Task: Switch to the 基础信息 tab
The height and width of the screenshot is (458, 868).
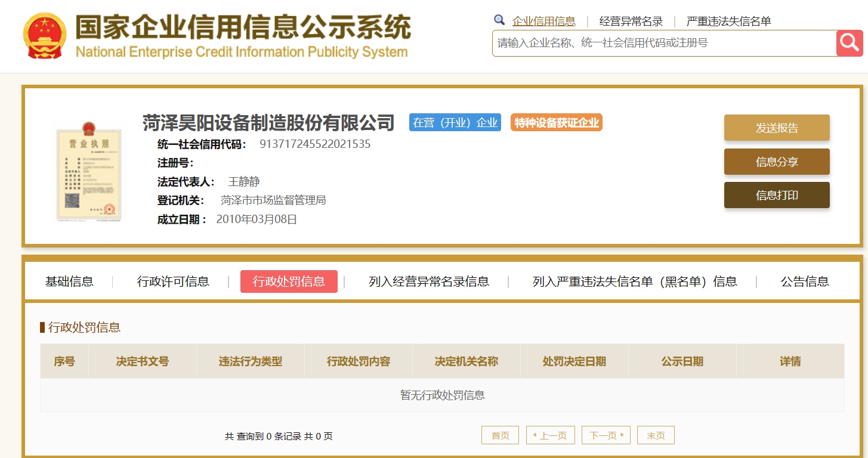Action: [x=69, y=281]
